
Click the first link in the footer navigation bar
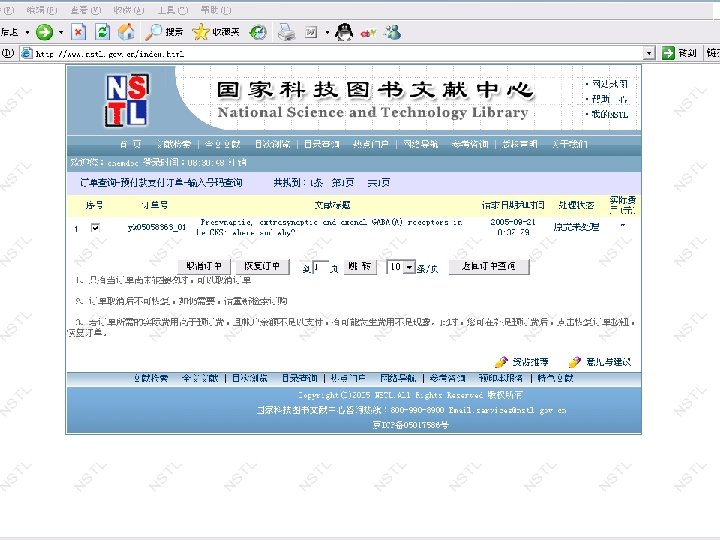(151, 378)
